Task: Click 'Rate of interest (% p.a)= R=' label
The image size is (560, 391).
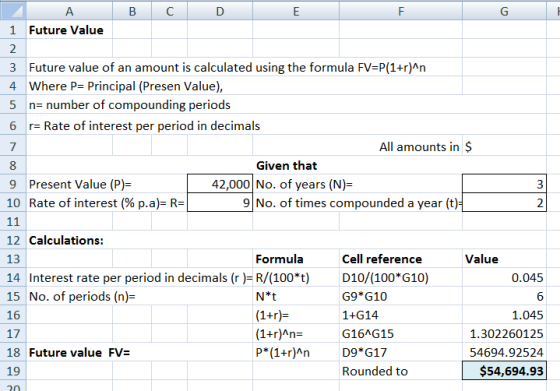Action: (106, 203)
